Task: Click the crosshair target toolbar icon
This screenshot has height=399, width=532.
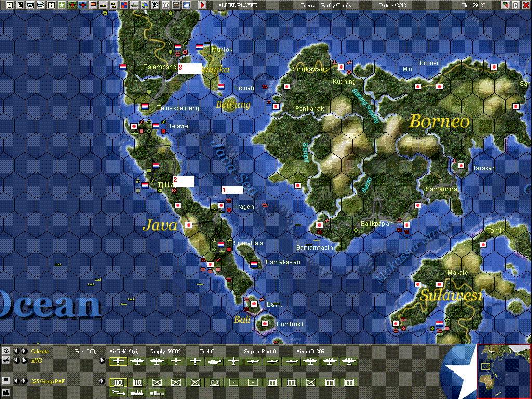Action: tap(155, 5)
